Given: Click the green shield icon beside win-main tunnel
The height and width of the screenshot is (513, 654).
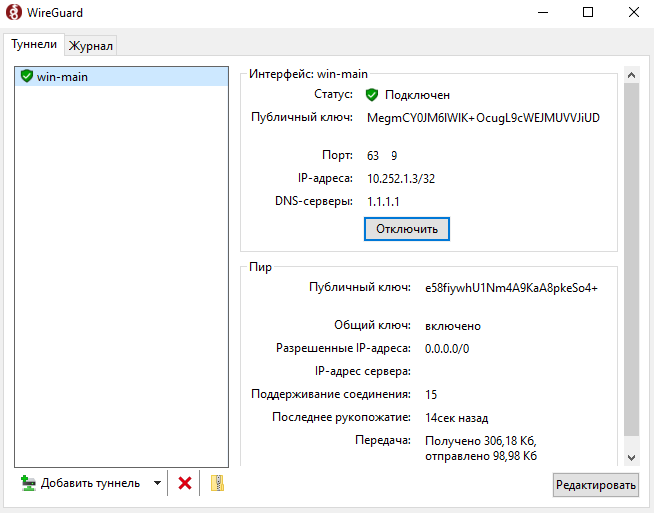Looking at the screenshot, I should [26, 76].
